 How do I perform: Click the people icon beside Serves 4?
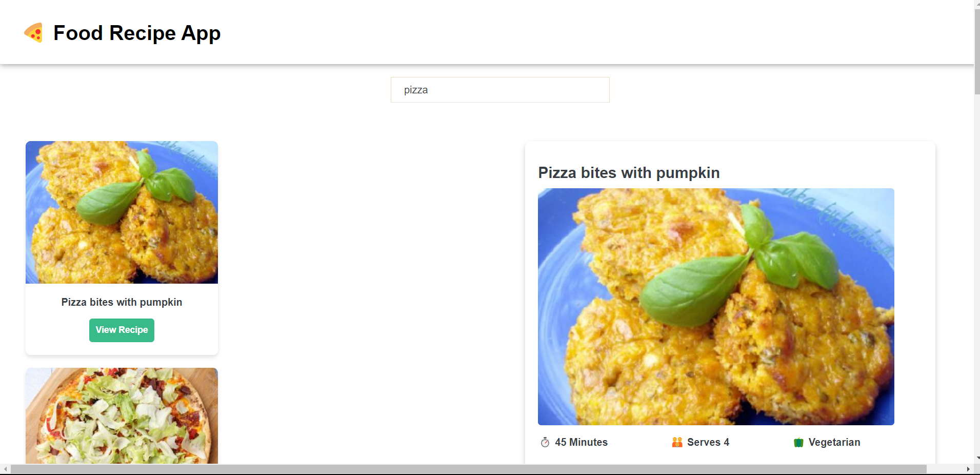(677, 442)
